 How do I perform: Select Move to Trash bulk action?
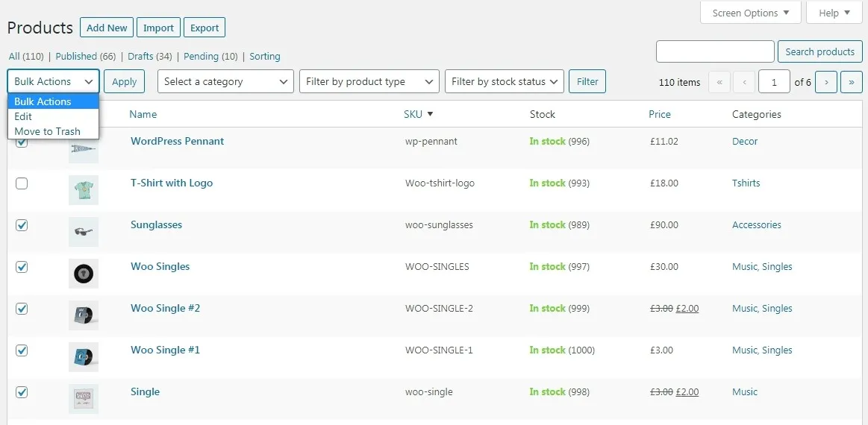[x=47, y=131]
